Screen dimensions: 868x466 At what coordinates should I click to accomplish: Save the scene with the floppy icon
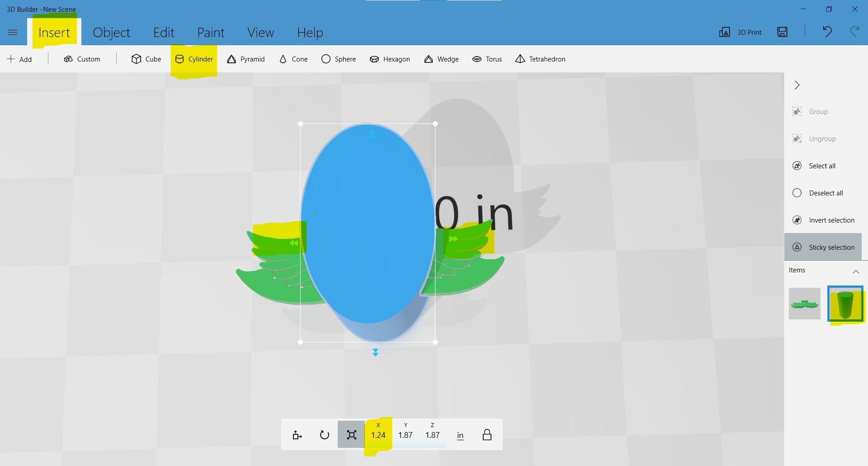click(782, 32)
